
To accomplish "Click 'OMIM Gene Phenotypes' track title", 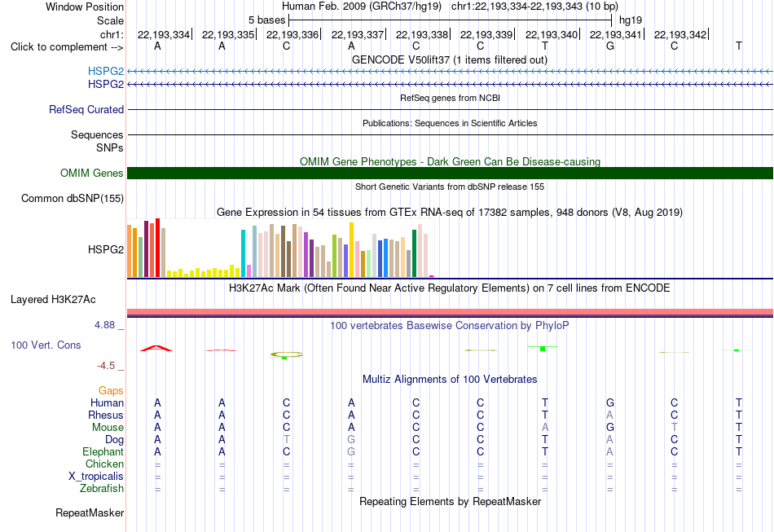I will click(450, 161).
